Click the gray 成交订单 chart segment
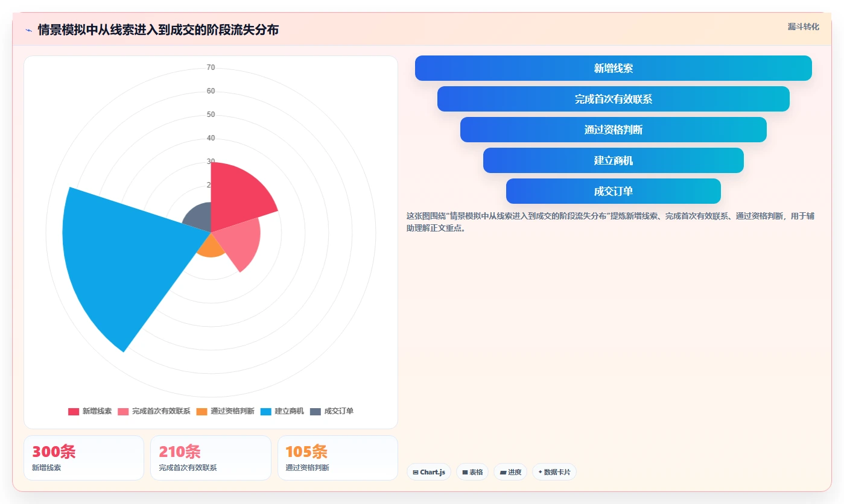 [x=200, y=219]
